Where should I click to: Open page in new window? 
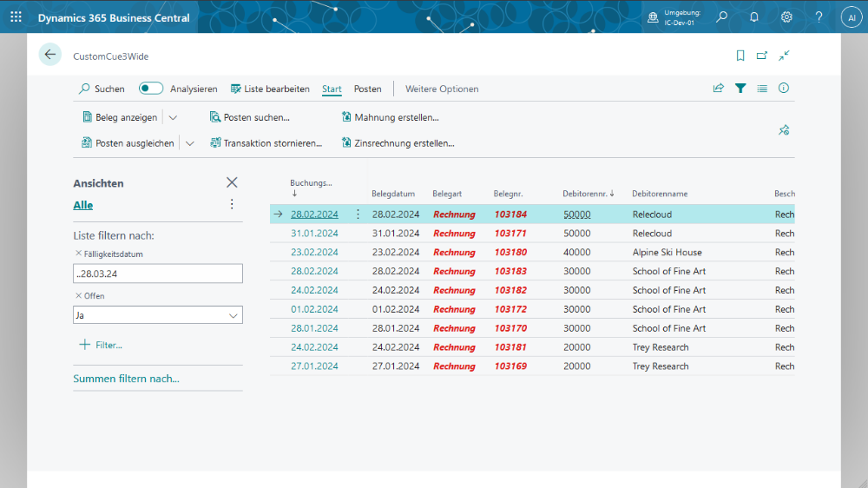click(x=762, y=56)
